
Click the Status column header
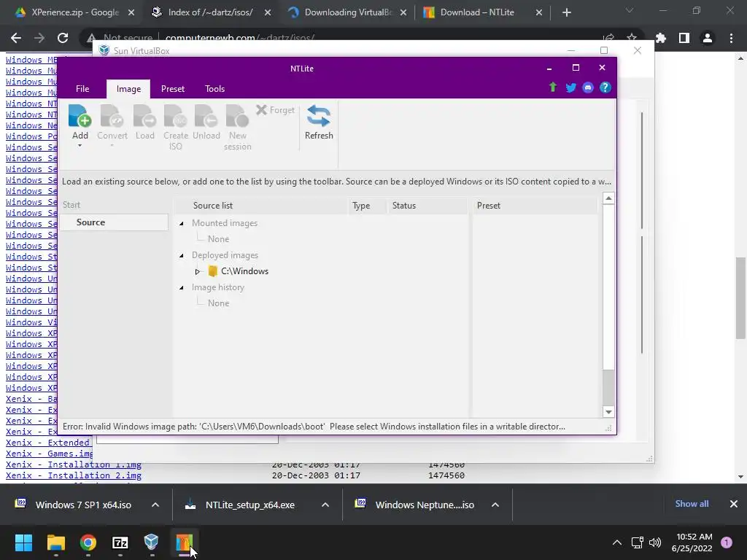pos(427,206)
